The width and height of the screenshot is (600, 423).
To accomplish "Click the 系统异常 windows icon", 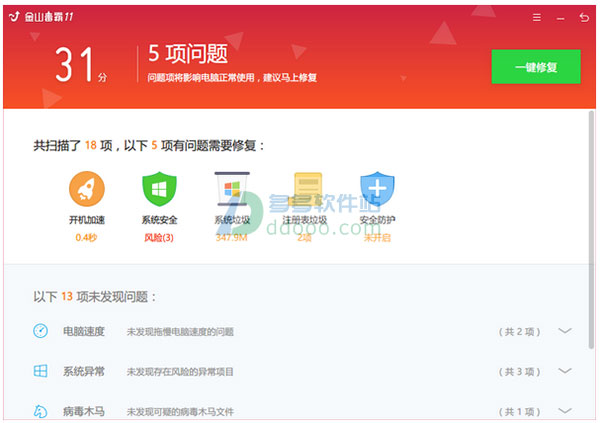I will point(41,371).
